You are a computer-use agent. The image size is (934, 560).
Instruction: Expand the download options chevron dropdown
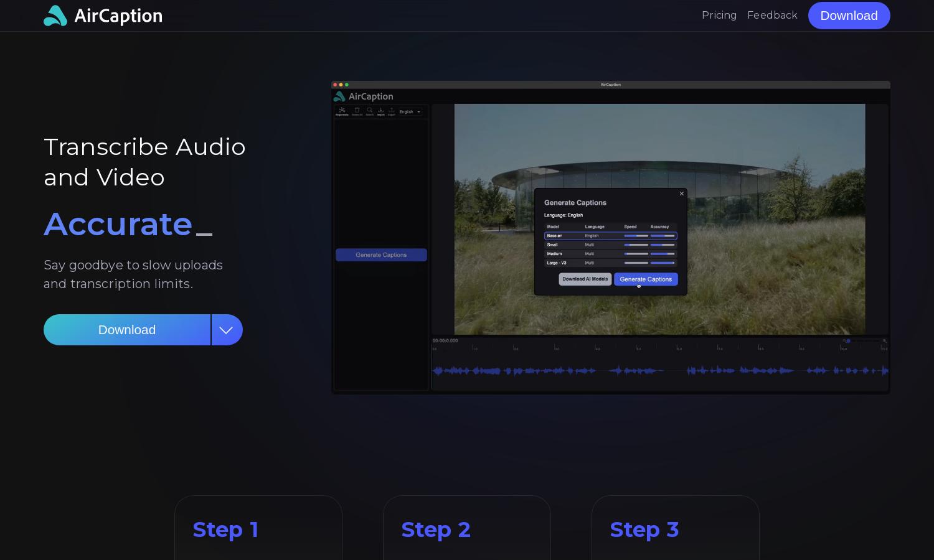(227, 330)
